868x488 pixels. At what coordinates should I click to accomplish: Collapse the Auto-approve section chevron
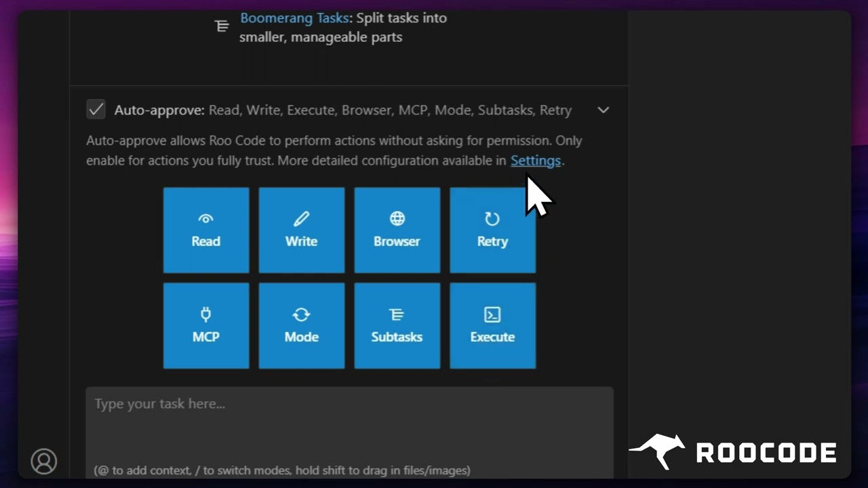[603, 110]
